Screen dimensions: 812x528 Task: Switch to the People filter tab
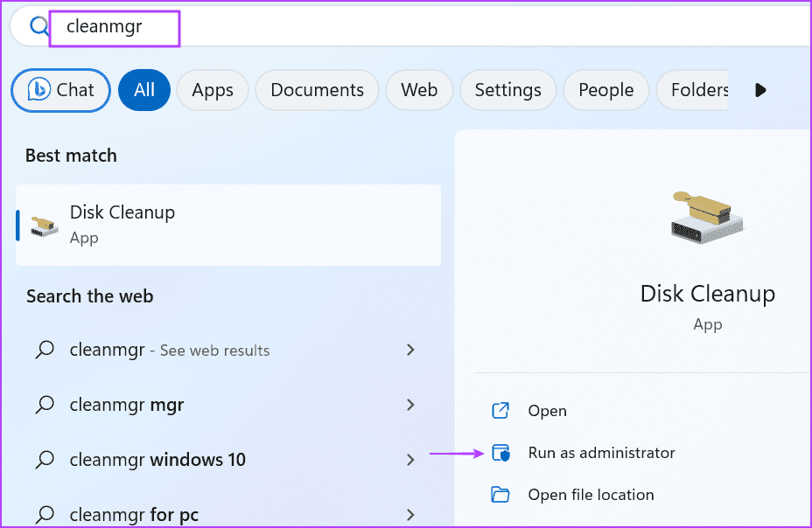click(x=605, y=90)
